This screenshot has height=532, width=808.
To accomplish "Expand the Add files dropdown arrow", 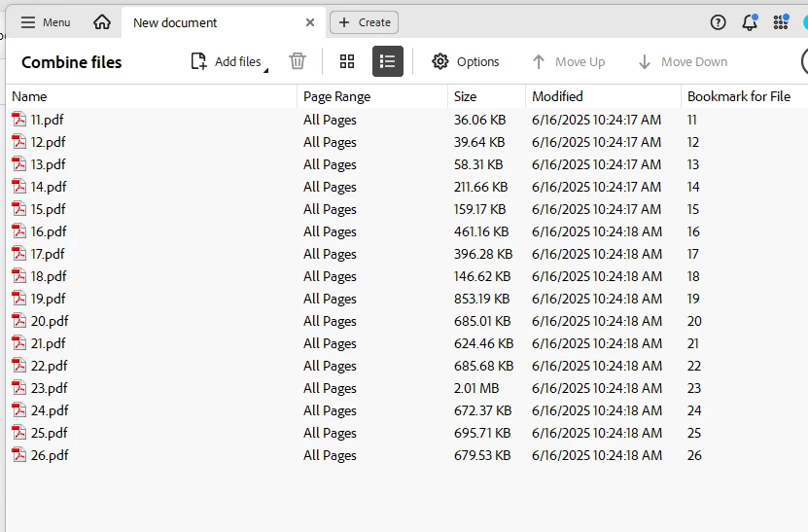I will 265,70.
